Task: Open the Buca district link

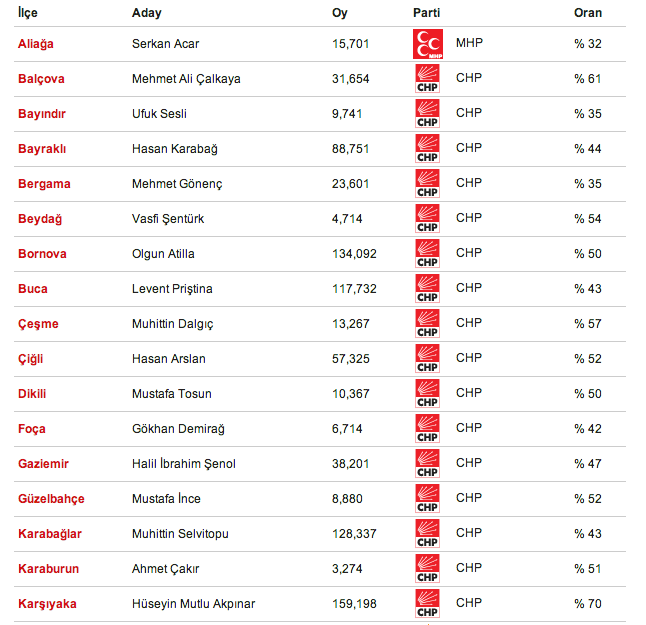Action: point(33,289)
